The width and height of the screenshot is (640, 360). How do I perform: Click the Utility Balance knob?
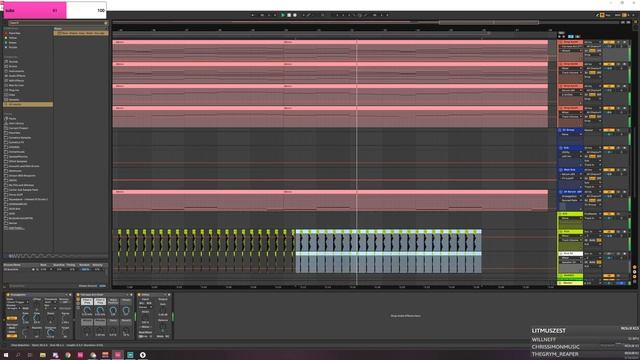point(162,327)
